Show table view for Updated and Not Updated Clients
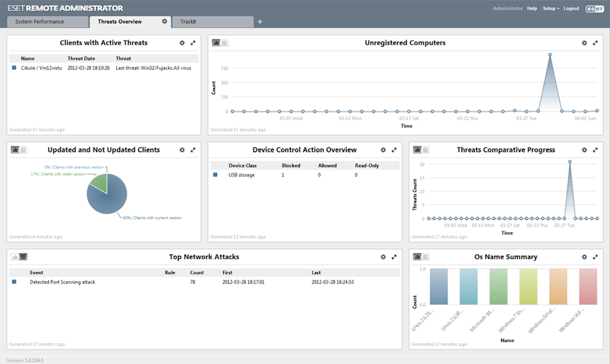Viewport: 610px width, 364px height. (x=23, y=150)
